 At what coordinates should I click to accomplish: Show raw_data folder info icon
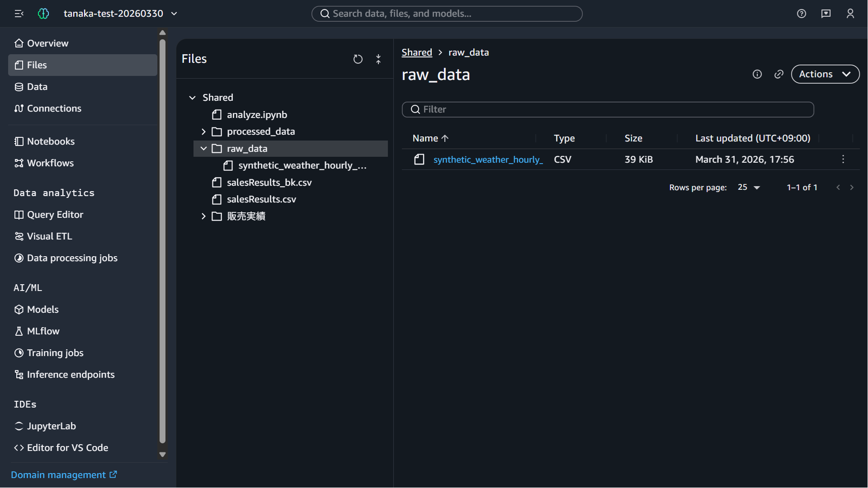(757, 74)
